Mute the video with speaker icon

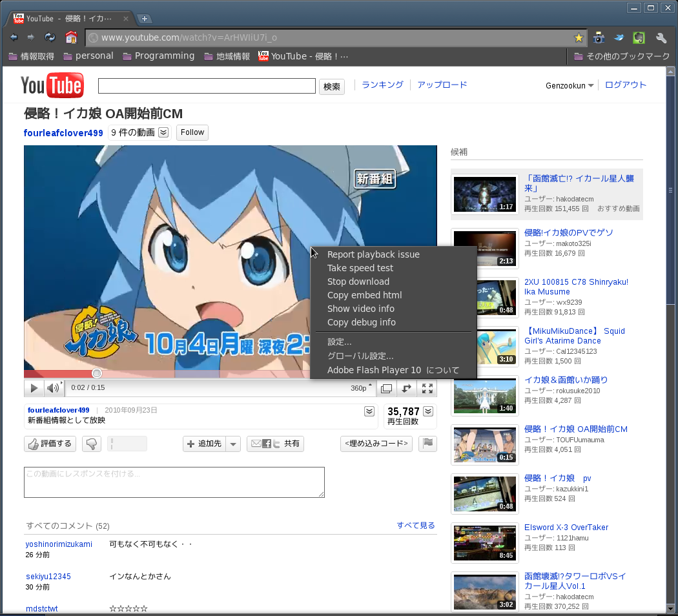click(x=54, y=388)
